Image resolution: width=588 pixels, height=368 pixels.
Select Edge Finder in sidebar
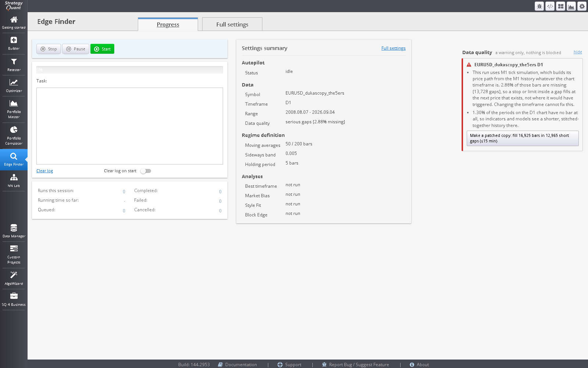pyautogui.click(x=14, y=159)
